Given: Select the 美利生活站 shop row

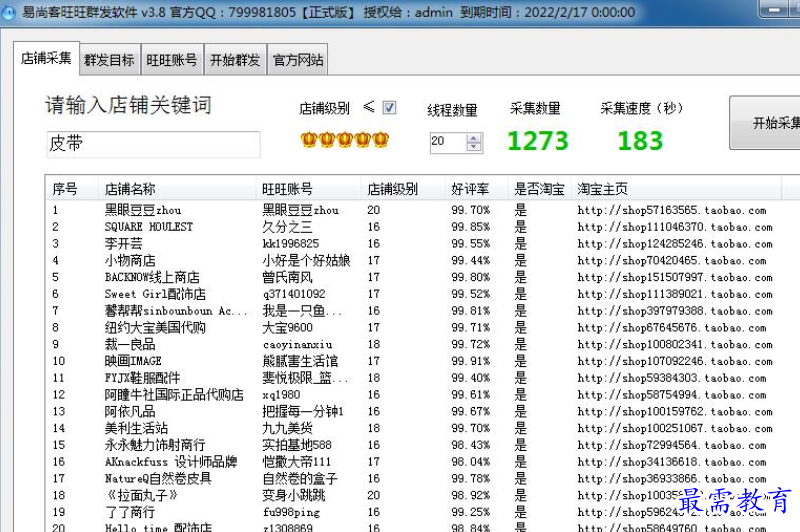Looking at the screenshot, I should pos(136,428).
